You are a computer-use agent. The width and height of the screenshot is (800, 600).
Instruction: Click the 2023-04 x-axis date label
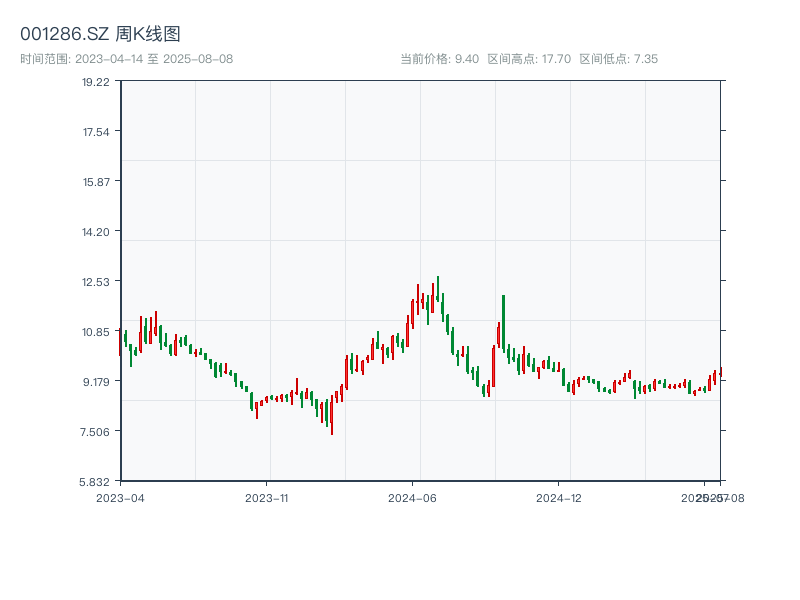(120, 497)
